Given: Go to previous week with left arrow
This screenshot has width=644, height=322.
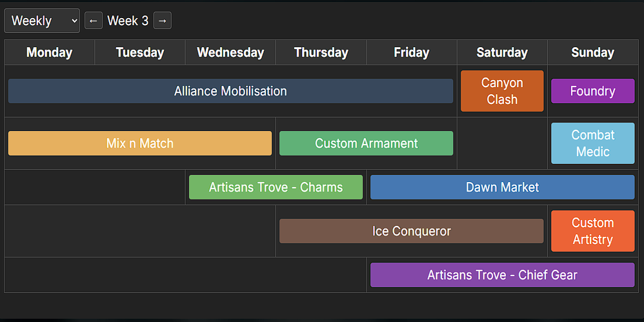Looking at the screenshot, I should pos(94,21).
